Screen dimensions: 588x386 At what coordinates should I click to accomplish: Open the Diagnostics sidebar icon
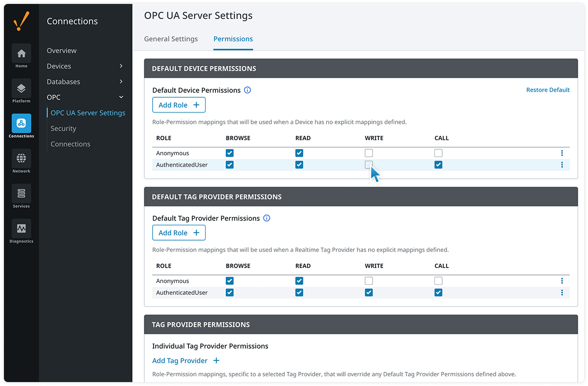pos(21,229)
